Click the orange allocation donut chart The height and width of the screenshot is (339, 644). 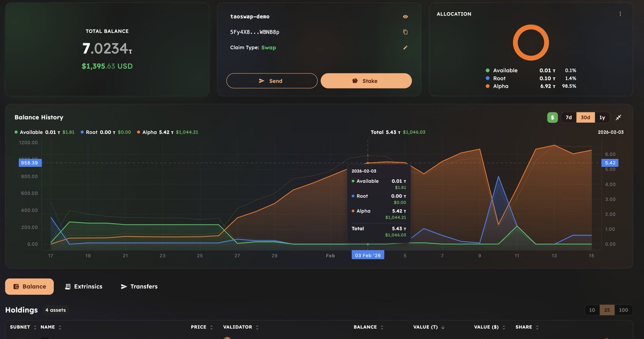coord(531,42)
